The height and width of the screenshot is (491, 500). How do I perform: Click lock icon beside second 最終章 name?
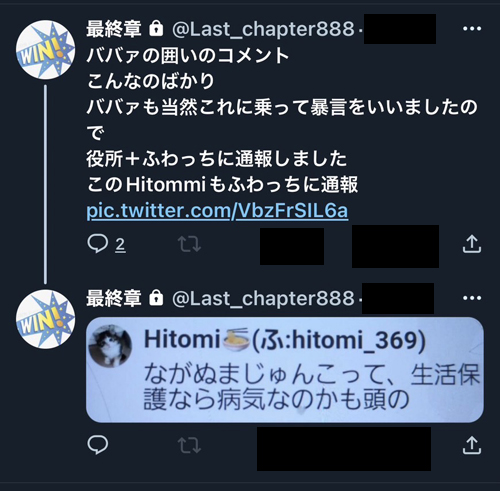pos(156,297)
